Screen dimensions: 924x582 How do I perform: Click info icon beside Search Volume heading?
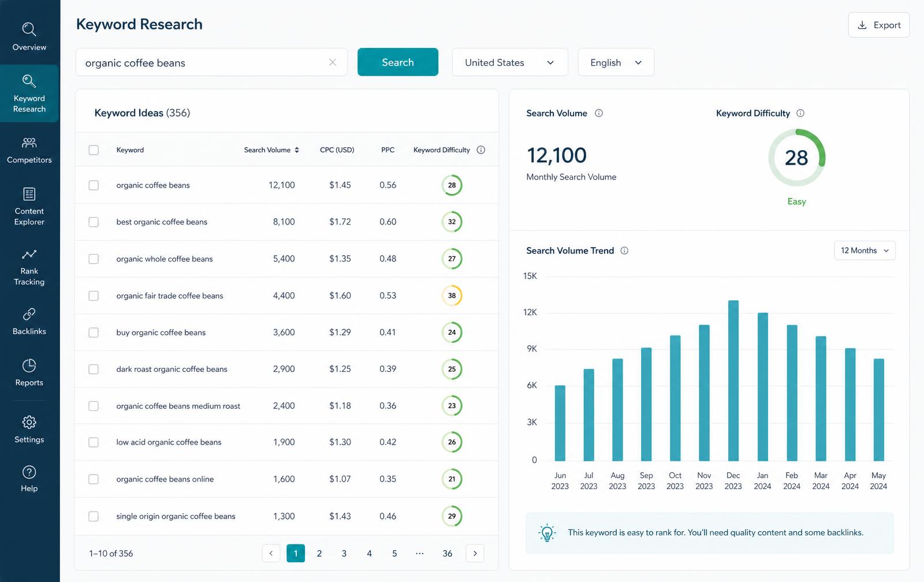coord(599,113)
